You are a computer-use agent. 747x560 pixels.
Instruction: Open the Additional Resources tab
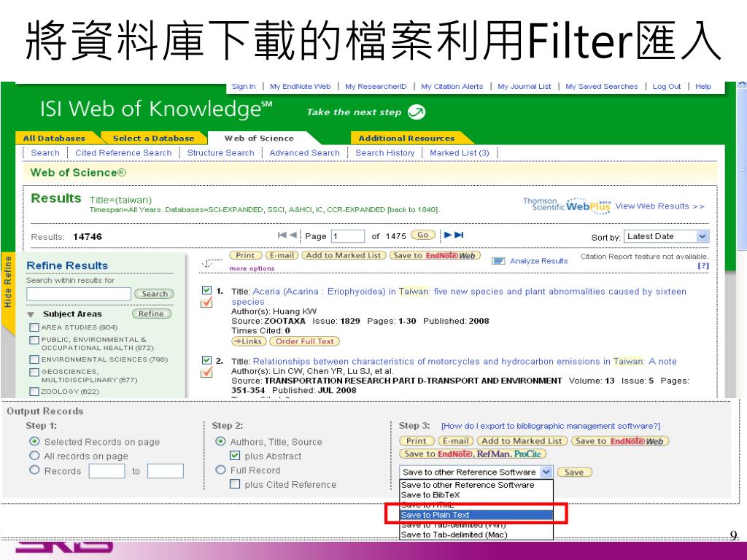tap(406, 138)
